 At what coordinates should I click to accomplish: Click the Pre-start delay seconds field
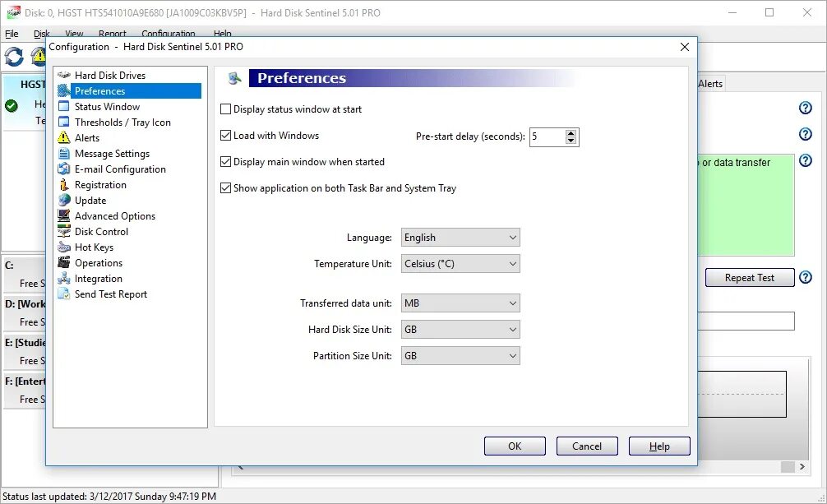(x=547, y=136)
